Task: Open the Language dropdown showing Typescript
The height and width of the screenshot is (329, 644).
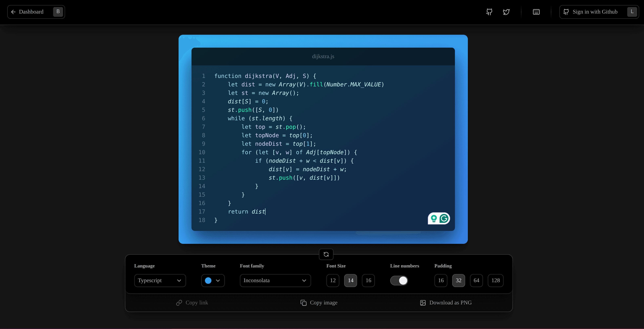Action: (160, 281)
